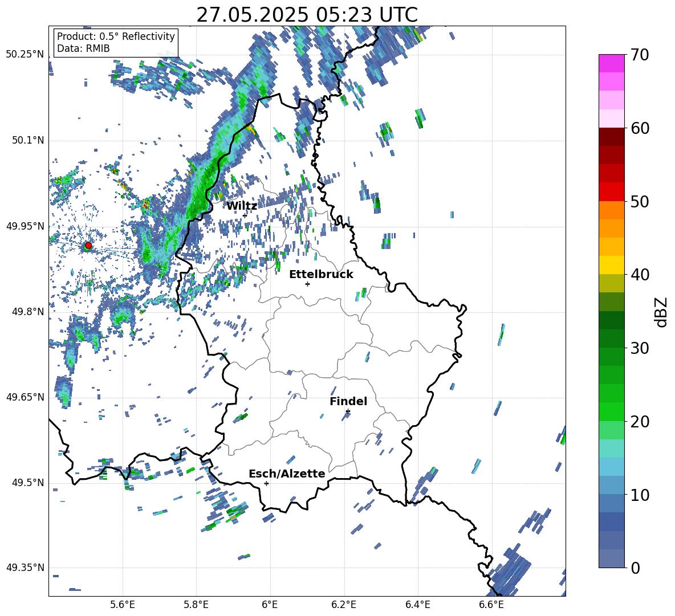This screenshot has width=675, height=616.
Task: Click the Esch/Alzette city label
Action: pos(287,474)
